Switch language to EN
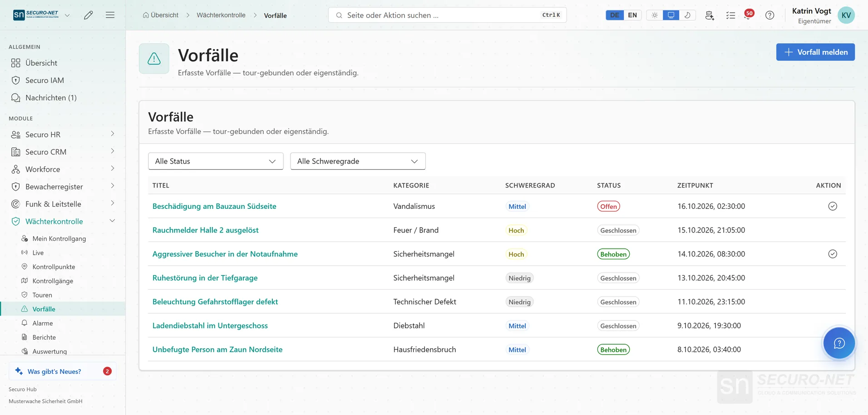868x415 pixels. tap(632, 15)
